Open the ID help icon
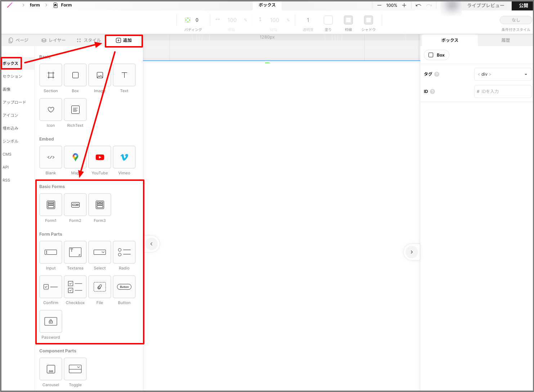This screenshot has height=392, width=534. [x=432, y=92]
